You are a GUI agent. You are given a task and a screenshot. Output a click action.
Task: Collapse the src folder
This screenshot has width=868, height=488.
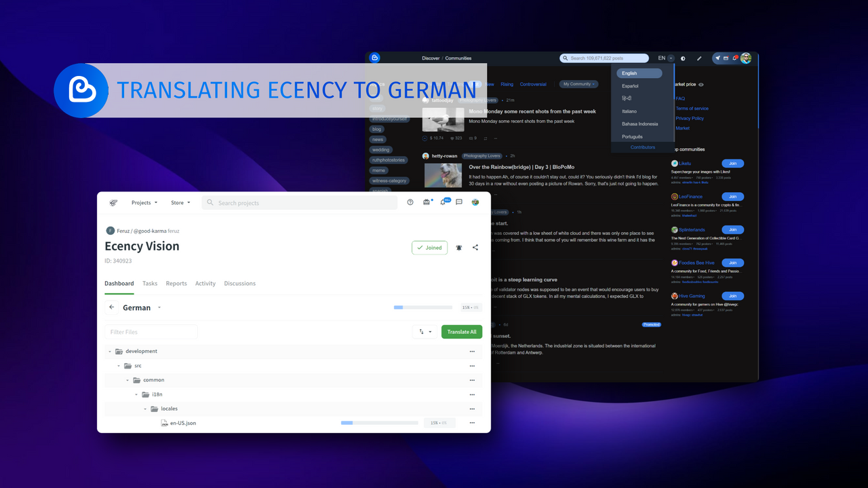tap(119, 366)
